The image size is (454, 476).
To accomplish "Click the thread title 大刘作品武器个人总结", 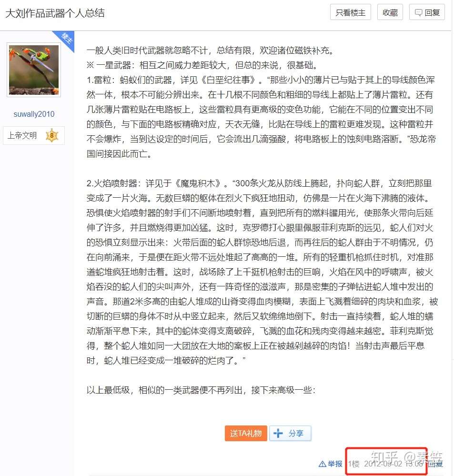I will click(55, 13).
